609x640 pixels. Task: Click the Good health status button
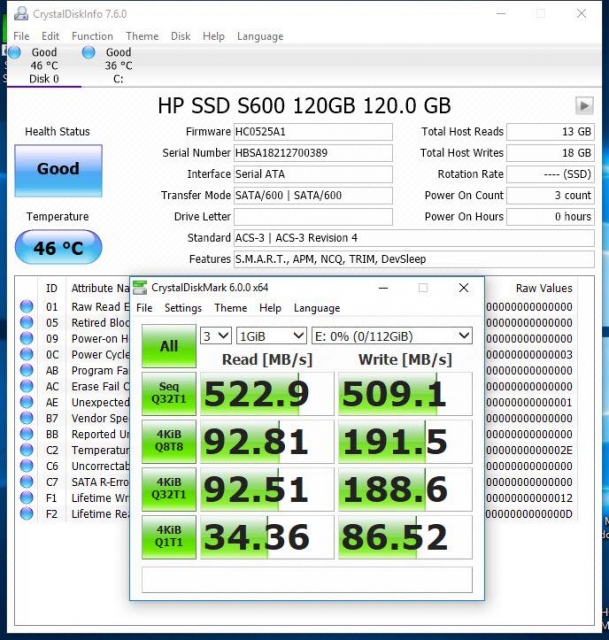58,171
